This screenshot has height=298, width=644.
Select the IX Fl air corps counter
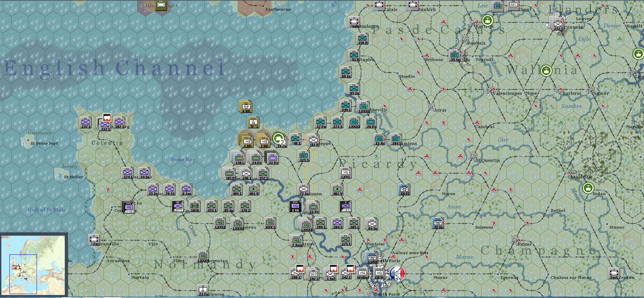404,189
